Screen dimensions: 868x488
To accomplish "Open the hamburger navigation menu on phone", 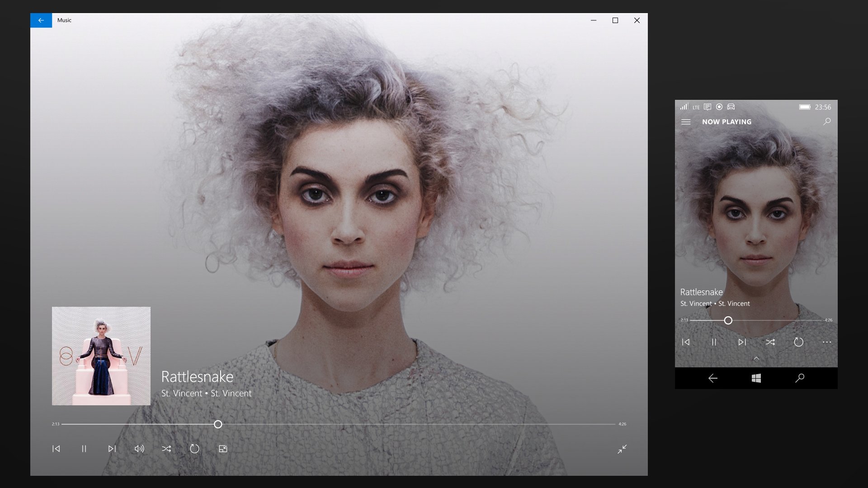I will (686, 121).
